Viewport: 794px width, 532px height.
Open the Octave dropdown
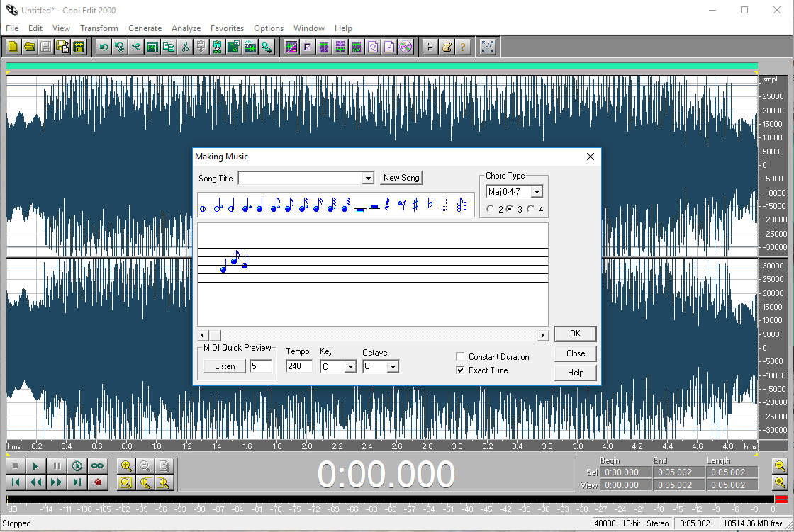tap(393, 366)
